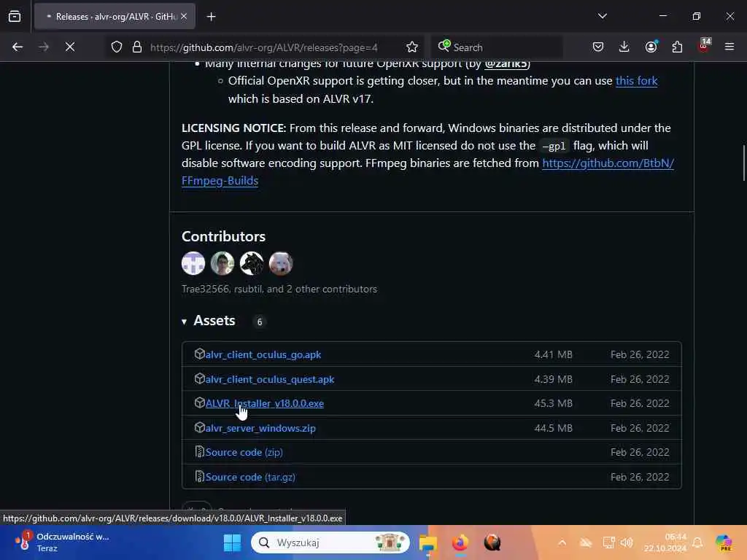747x560 pixels.
Task: Open Firefox from the taskbar
Action: [460, 542]
